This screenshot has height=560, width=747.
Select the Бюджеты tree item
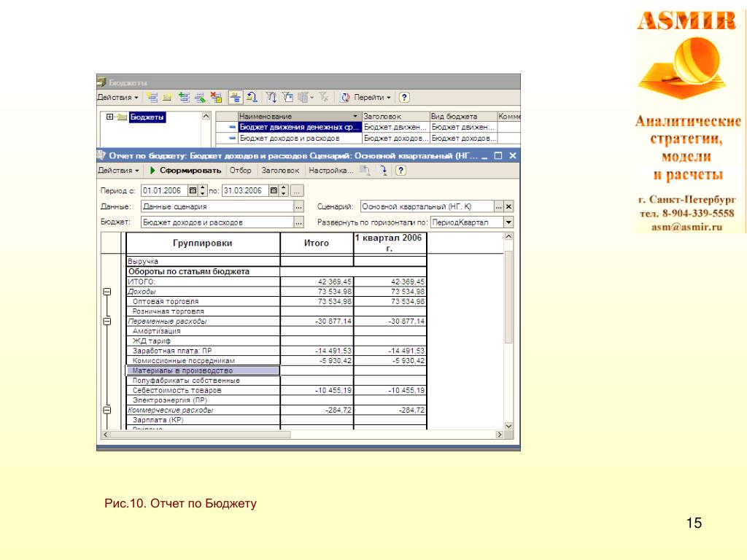click(x=147, y=117)
